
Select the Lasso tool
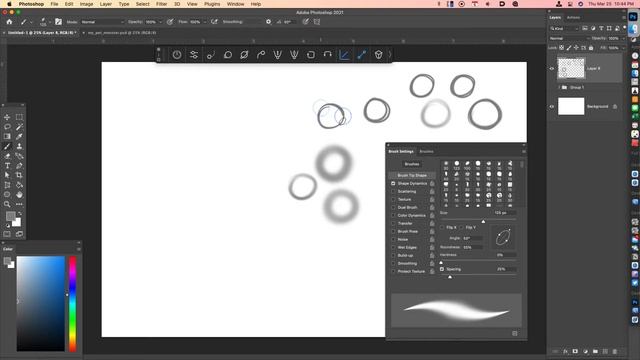click(7, 127)
